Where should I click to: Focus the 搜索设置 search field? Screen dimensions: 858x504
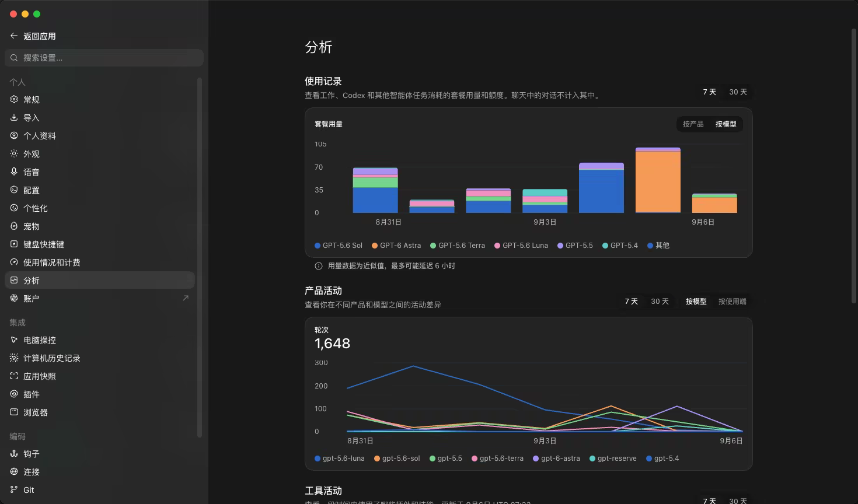pyautogui.click(x=104, y=58)
